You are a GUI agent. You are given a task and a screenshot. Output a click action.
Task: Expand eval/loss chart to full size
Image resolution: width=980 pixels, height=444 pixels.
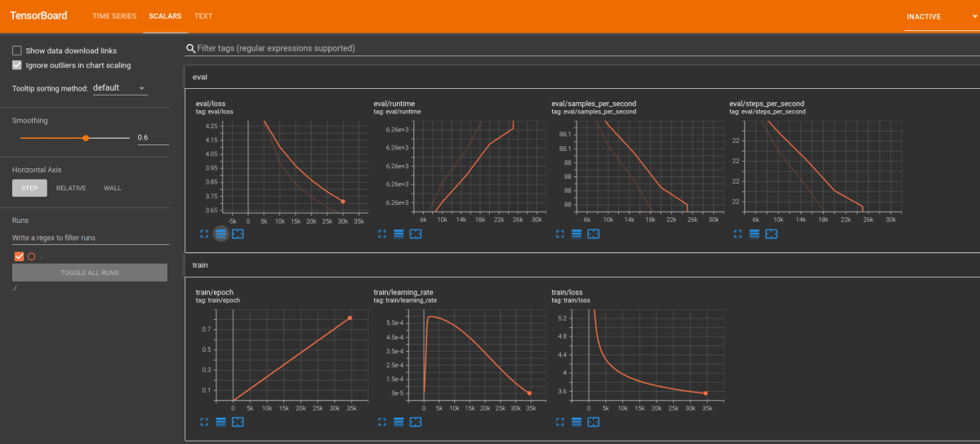point(204,234)
